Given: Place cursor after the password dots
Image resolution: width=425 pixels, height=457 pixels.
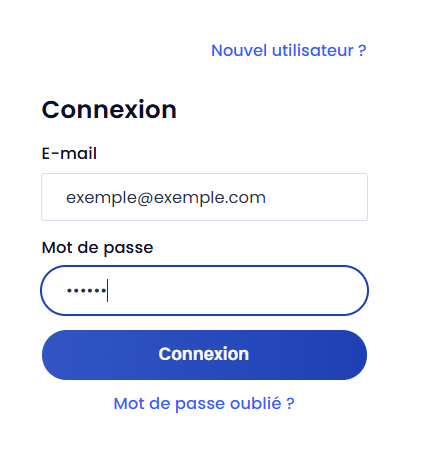Looking at the screenshot, I should coord(107,291).
